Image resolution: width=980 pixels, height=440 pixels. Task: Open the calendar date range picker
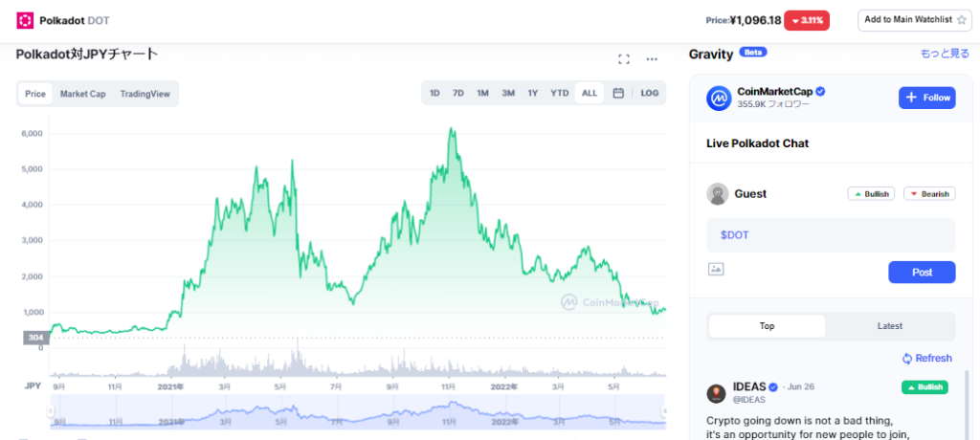(x=618, y=93)
